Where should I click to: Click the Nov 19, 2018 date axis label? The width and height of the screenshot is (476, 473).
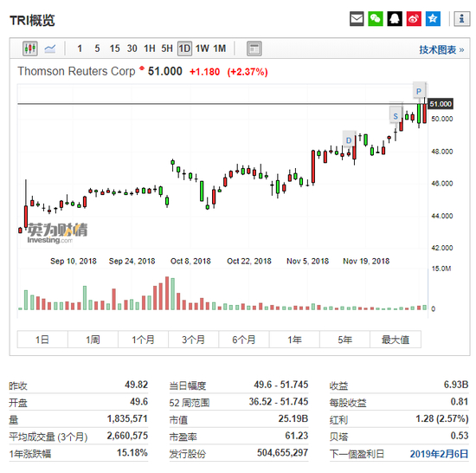366,262
